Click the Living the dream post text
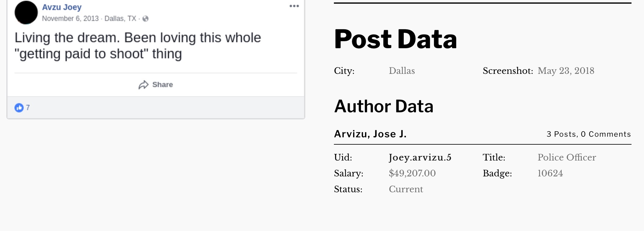 tap(138, 46)
